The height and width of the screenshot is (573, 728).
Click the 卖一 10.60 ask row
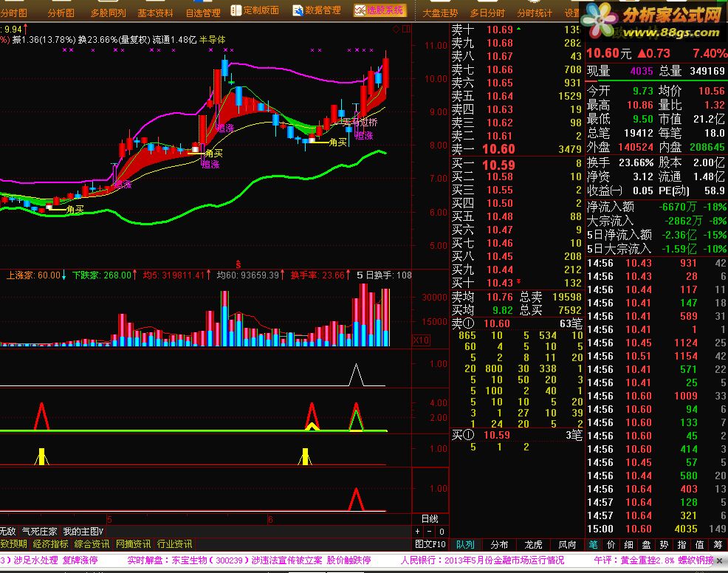click(516, 149)
